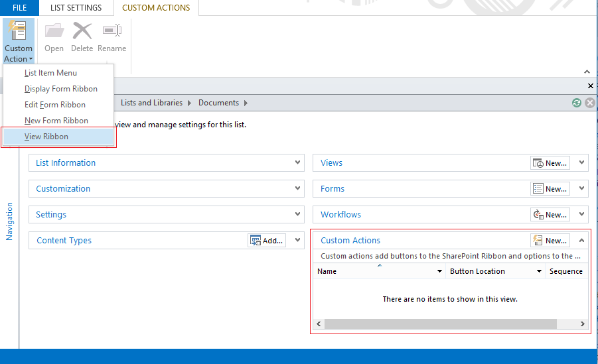Click the stop icon beside refresh
This screenshot has height=364, width=598.
(589, 103)
